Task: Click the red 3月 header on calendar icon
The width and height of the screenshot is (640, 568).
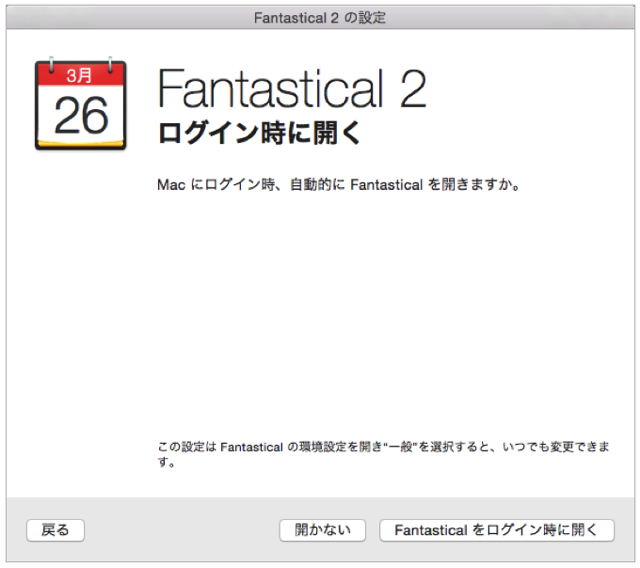Action: click(80, 75)
